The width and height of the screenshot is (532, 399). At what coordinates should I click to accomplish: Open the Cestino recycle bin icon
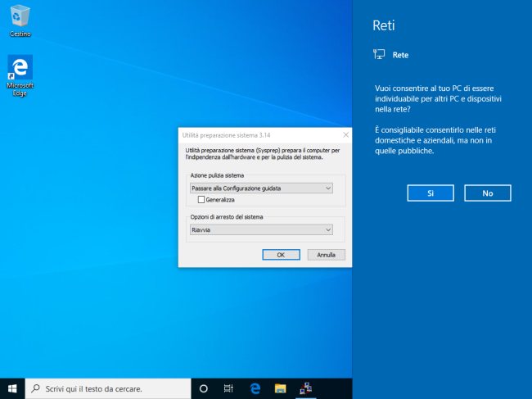click(20, 20)
